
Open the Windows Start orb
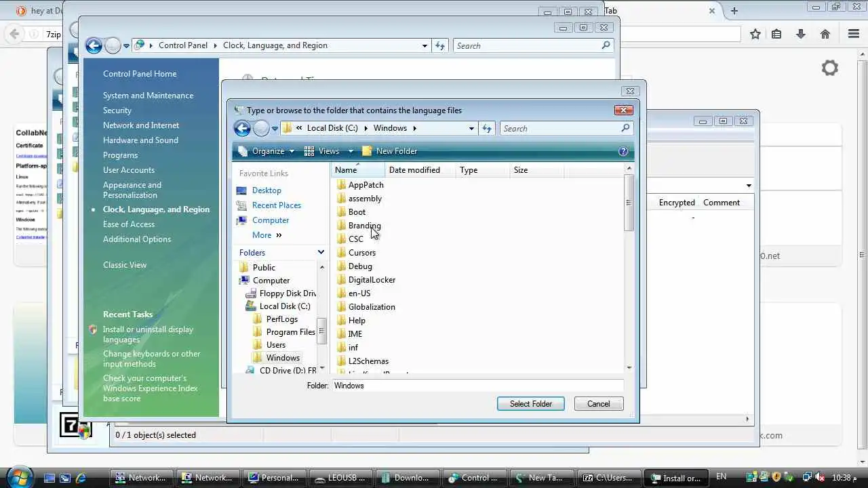(18, 476)
